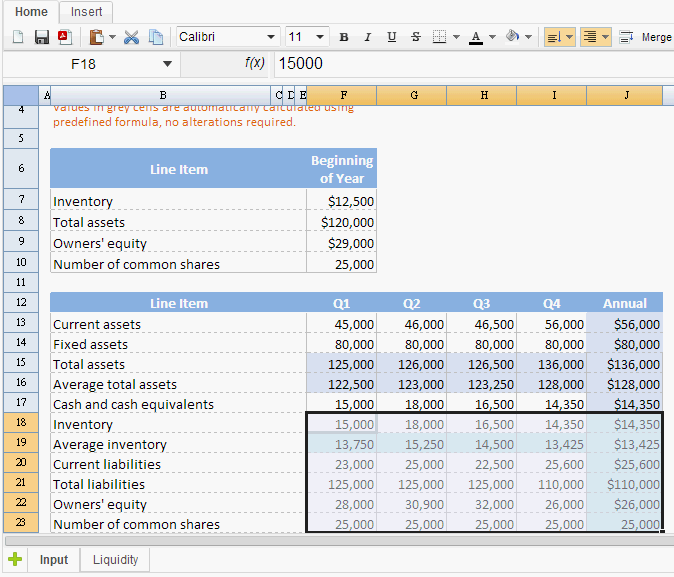Select row 6 header
The image size is (674, 577).
click(21, 168)
